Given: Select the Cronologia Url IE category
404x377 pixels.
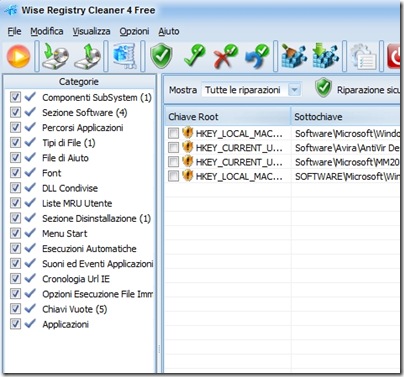Looking at the screenshot, I should tap(76, 279).
